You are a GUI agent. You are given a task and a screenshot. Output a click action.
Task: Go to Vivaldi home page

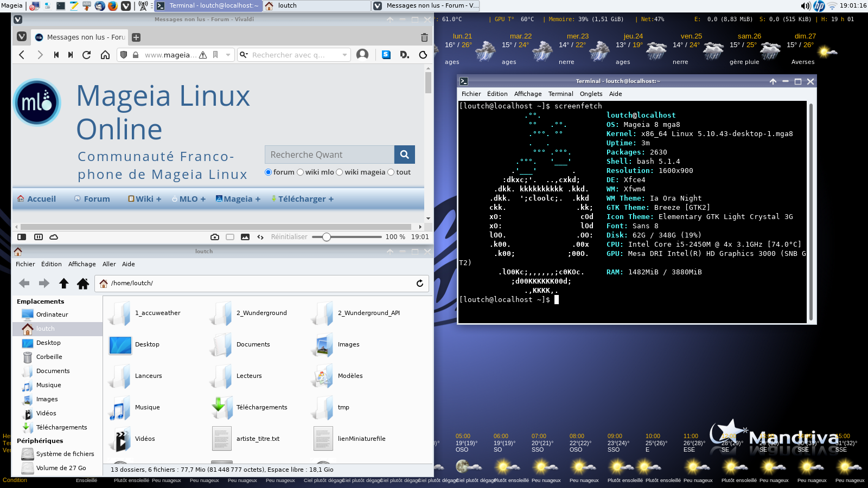point(105,55)
